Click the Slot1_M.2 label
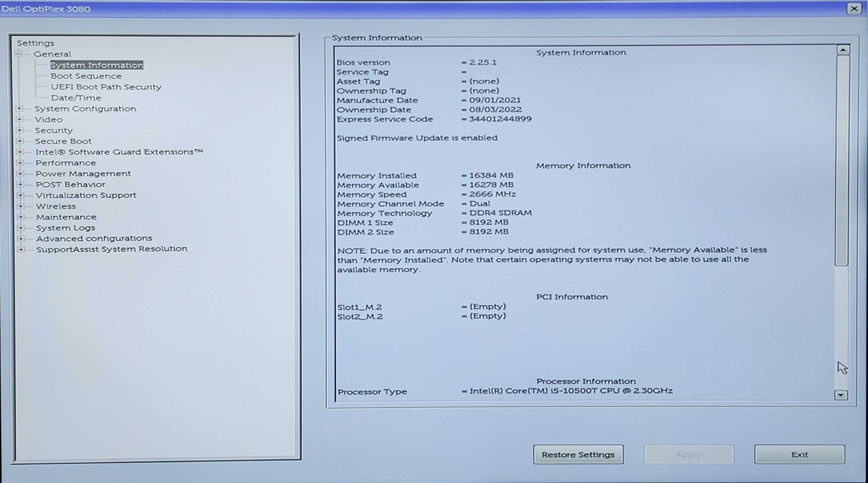Image resolution: width=868 pixels, height=483 pixels. click(x=359, y=306)
